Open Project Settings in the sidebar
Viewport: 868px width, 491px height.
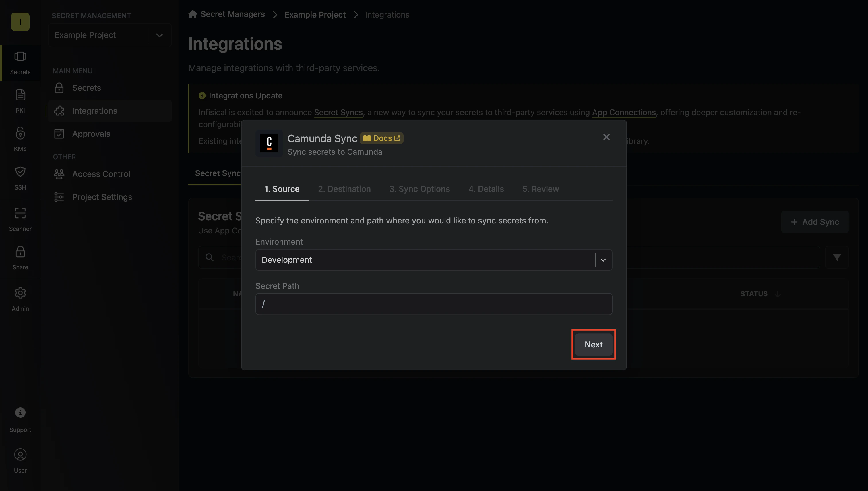110,197
